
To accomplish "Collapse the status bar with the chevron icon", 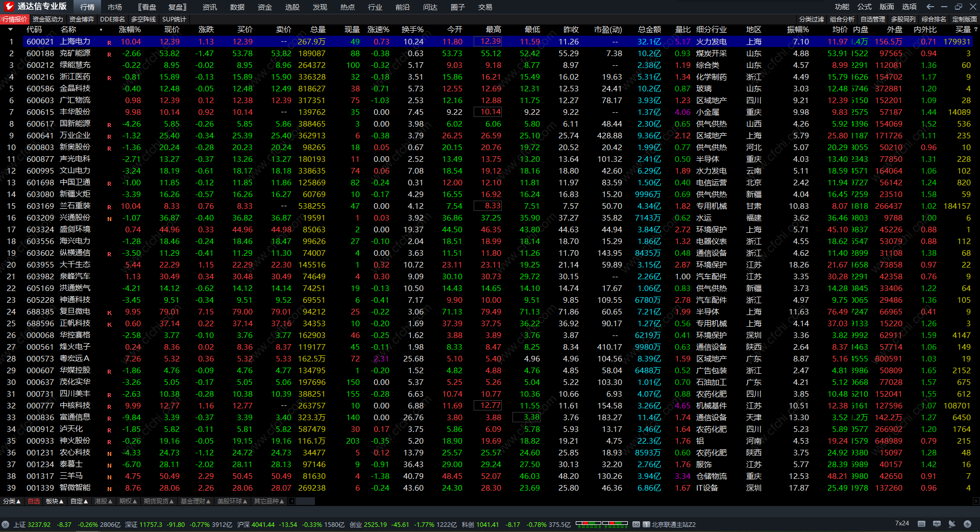I will 5,524.
